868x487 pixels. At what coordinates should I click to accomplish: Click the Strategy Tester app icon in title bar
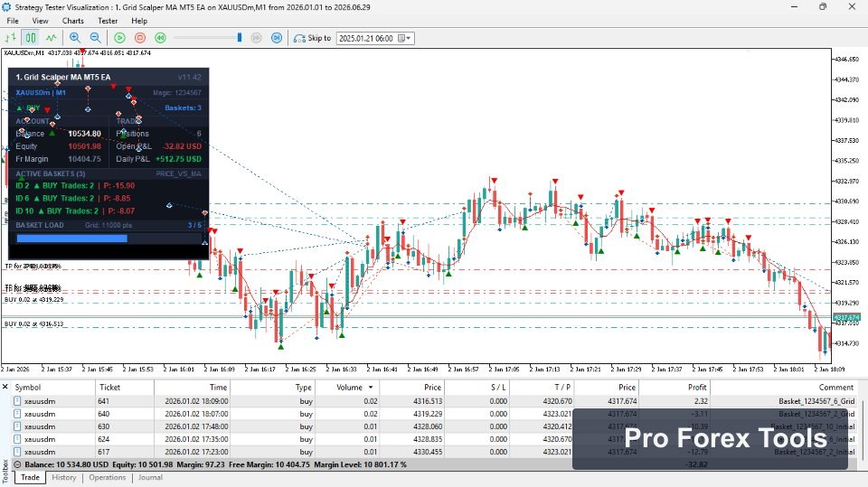(x=6, y=7)
